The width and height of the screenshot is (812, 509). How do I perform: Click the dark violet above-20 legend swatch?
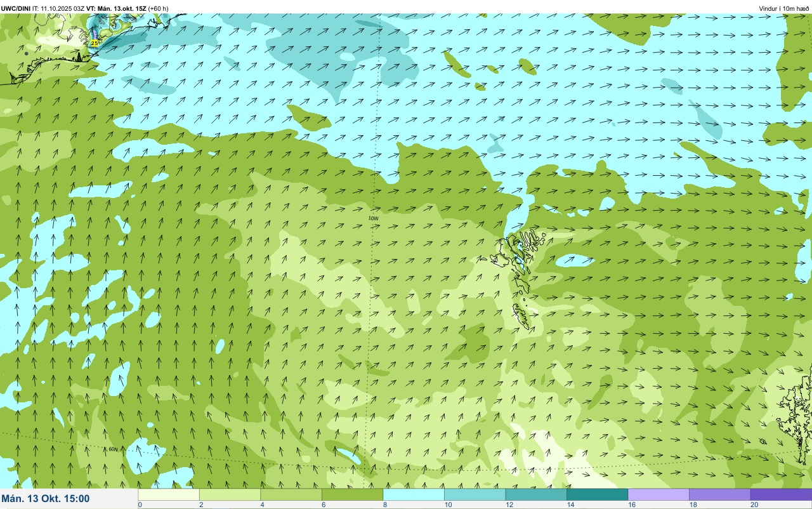(781, 494)
